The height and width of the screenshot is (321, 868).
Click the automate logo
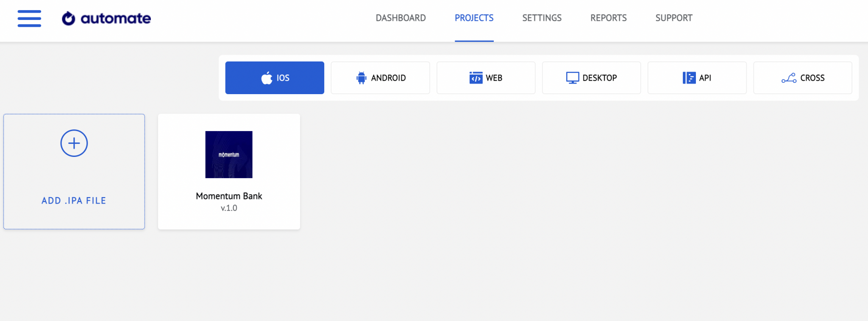(x=106, y=18)
